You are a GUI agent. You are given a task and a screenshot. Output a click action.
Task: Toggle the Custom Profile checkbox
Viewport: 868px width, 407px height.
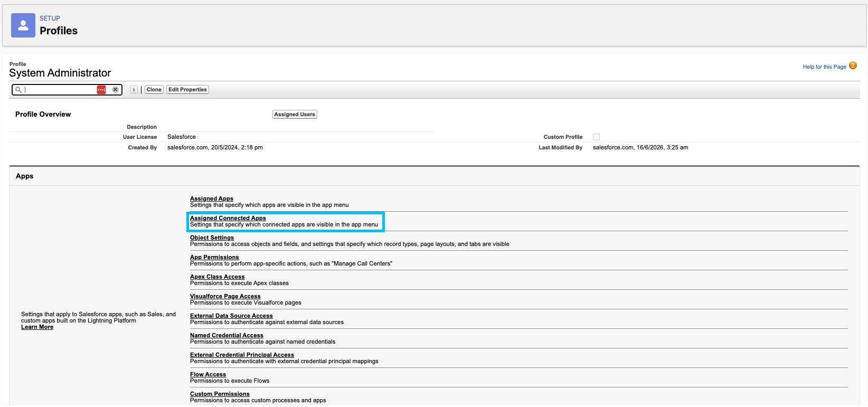(x=596, y=137)
